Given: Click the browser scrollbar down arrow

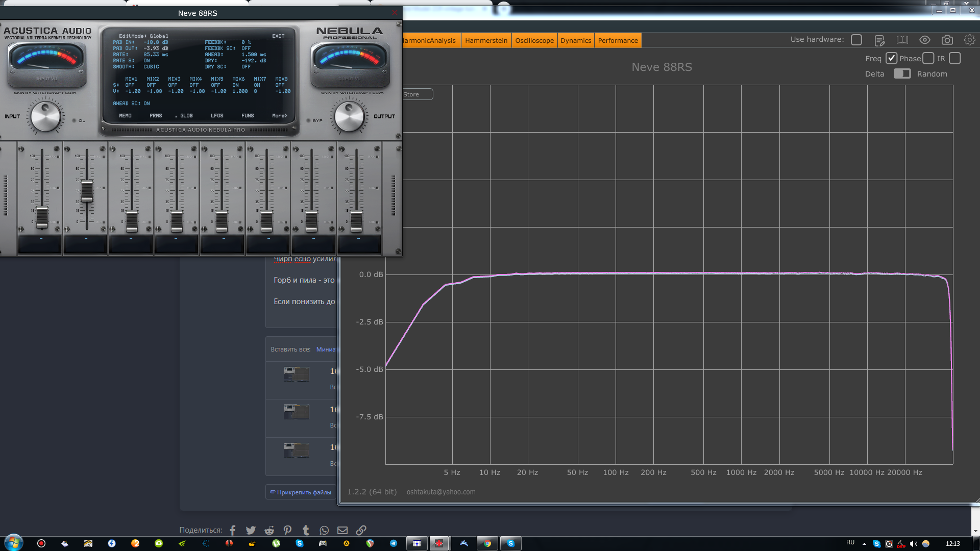Looking at the screenshot, I should 975,531.
